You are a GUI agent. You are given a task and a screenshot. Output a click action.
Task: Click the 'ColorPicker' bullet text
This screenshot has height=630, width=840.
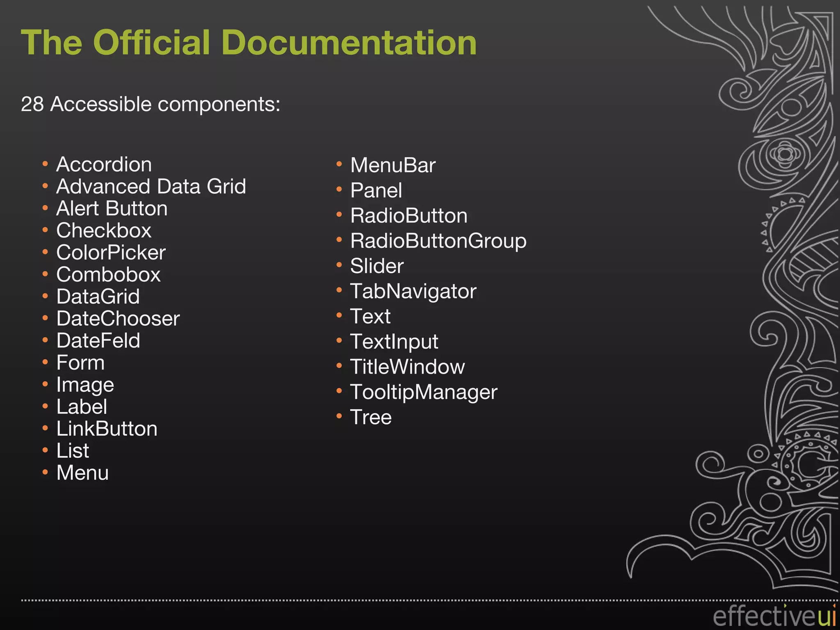pos(111,252)
